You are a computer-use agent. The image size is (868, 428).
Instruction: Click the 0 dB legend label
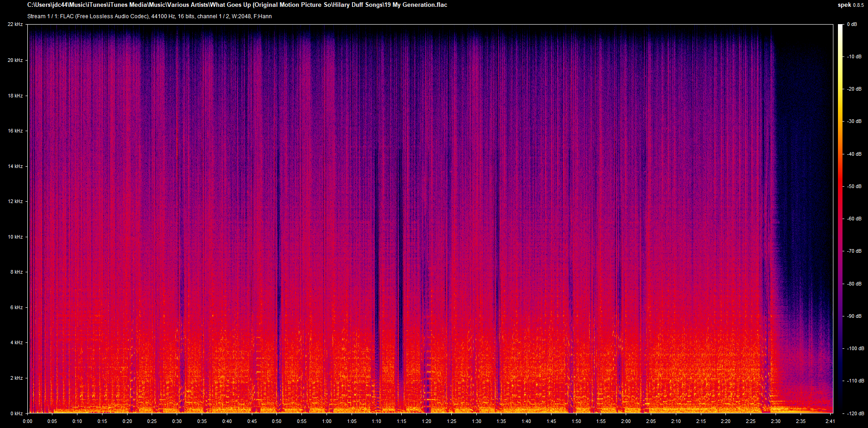click(852, 24)
